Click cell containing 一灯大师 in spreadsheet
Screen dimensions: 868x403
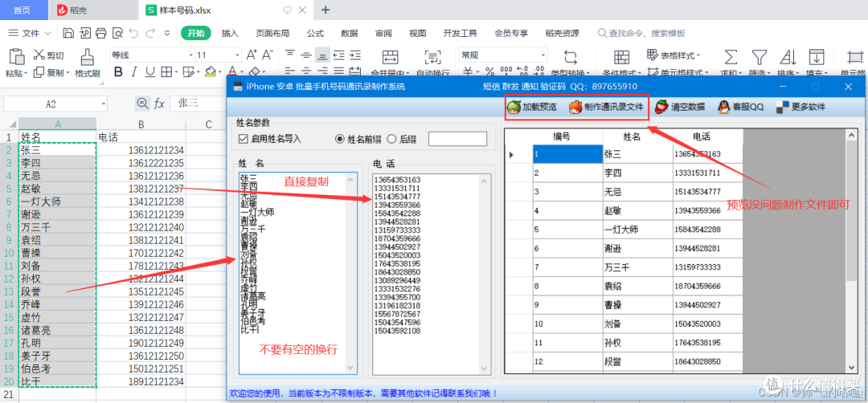coord(58,201)
